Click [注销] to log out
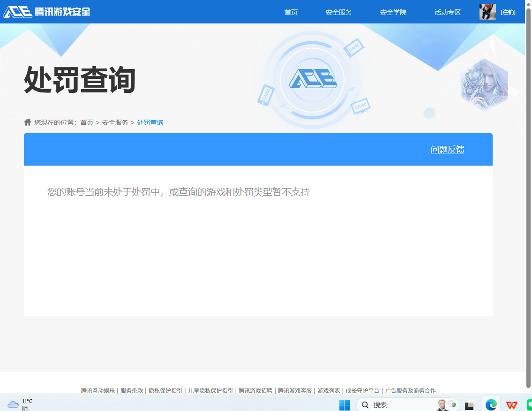 pyautogui.click(x=508, y=12)
